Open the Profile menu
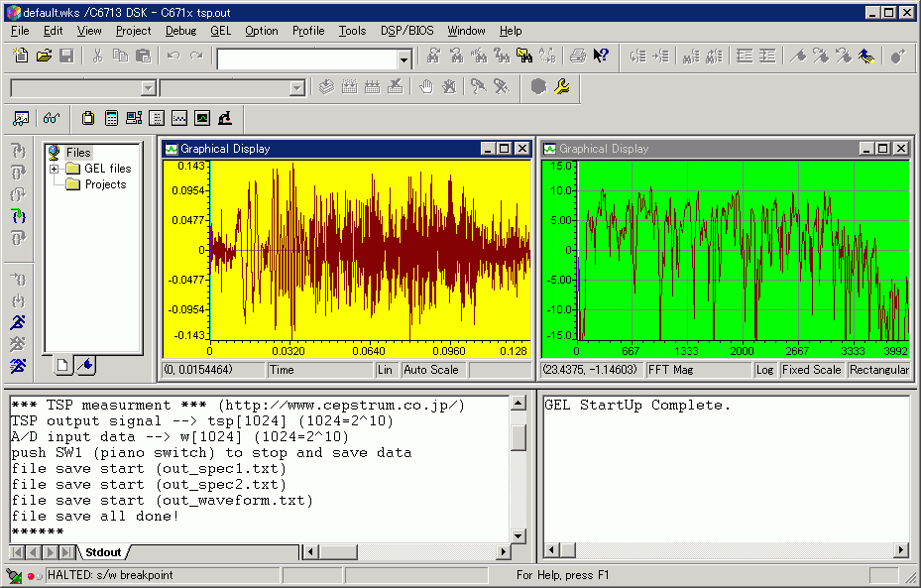Viewport: 921px width, 588px height. pyautogui.click(x=308, y=31)
